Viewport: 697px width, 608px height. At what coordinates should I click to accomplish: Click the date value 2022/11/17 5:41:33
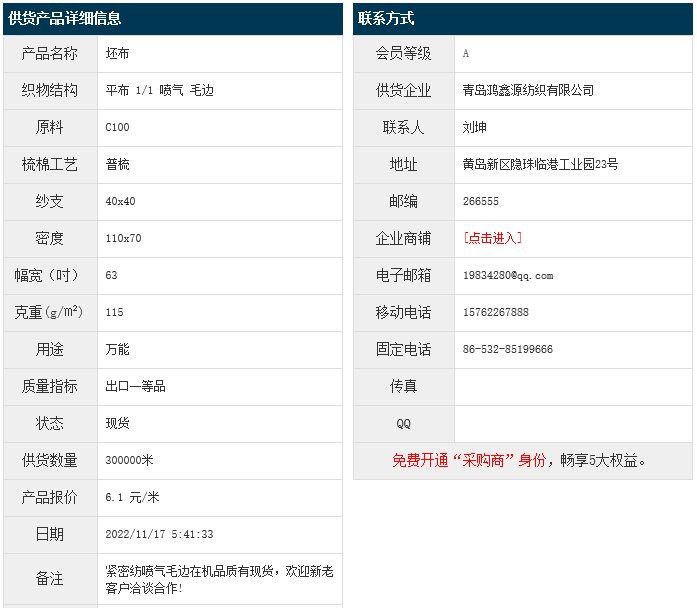tap(159, 534)
